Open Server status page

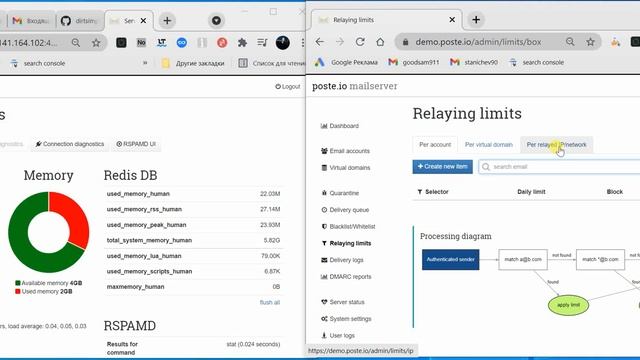(x=342, y=302)
